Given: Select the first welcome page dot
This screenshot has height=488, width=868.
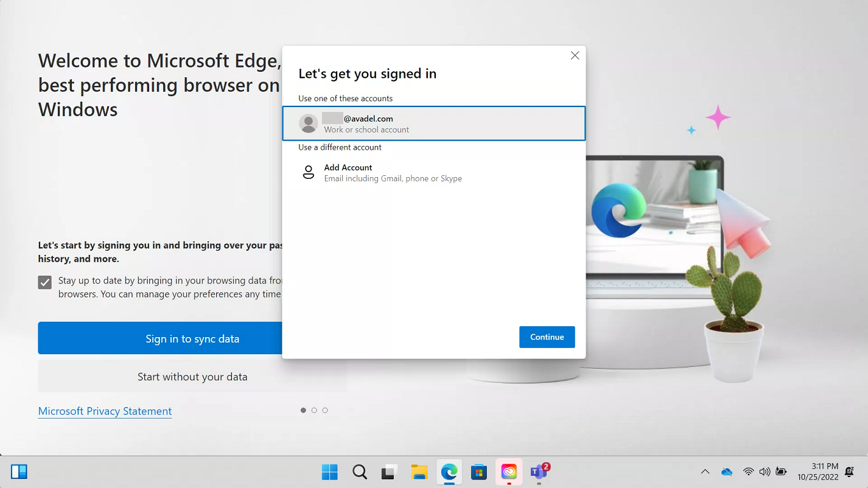Looking at the screenshot, I should tap(303, 410).
